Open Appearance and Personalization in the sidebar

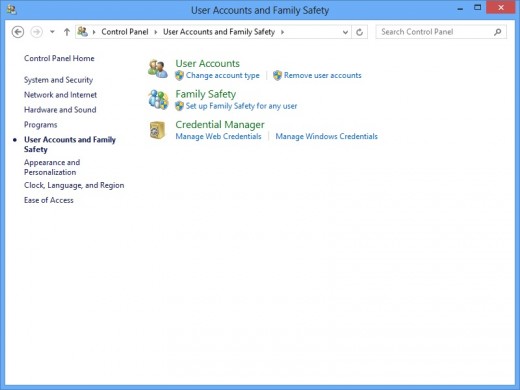point(52,167)
